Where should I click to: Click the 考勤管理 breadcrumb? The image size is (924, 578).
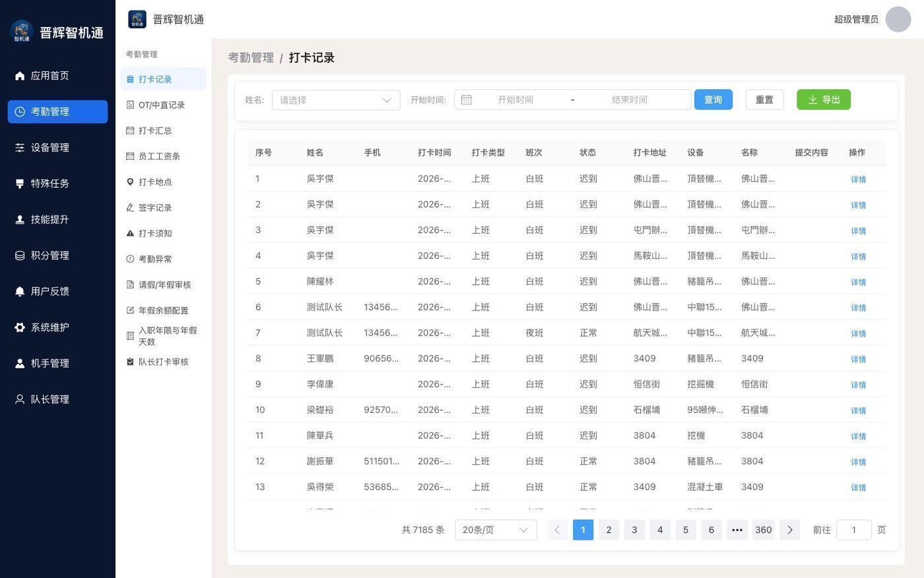tap(251, 57)
